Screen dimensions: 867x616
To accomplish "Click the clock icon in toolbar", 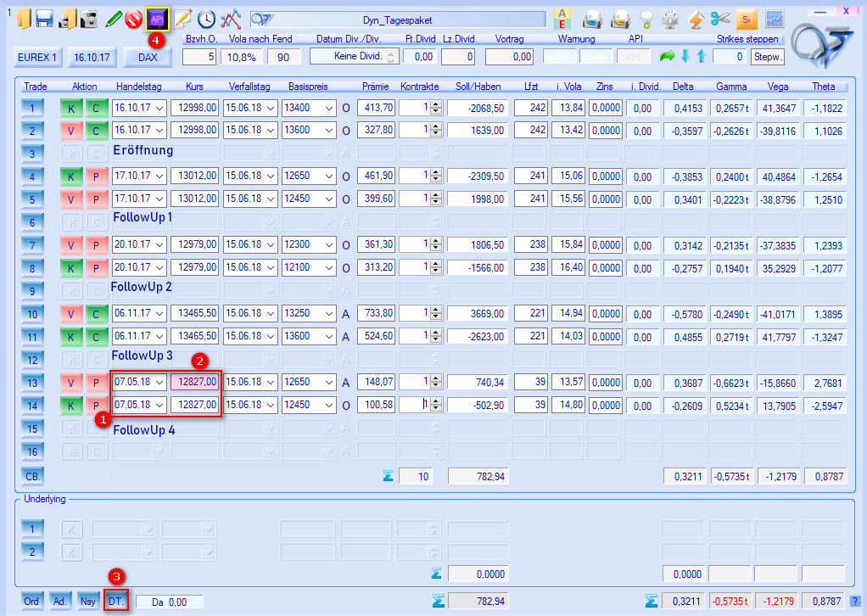I will (206, 18).
